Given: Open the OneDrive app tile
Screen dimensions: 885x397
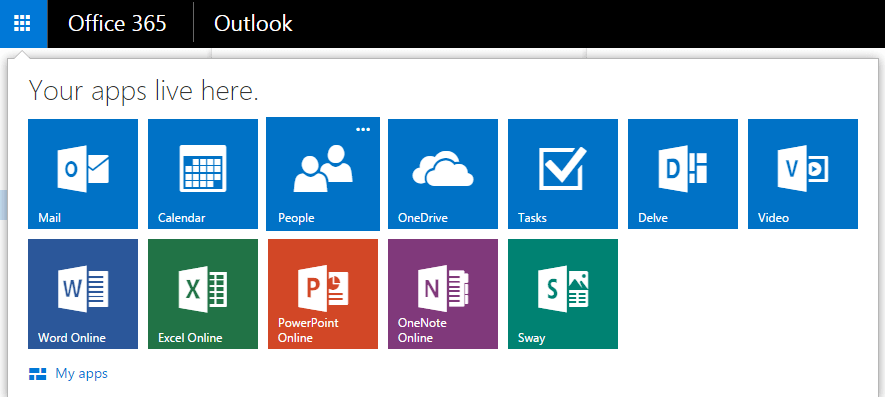Looking at the screenshot, I should tap(443, 174).
